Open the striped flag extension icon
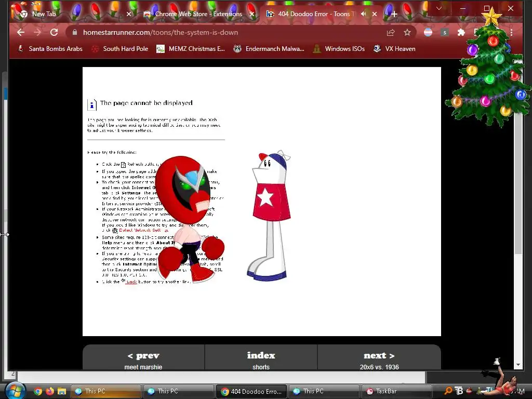The height and width of the screenshot is (399, 532). 428,32
